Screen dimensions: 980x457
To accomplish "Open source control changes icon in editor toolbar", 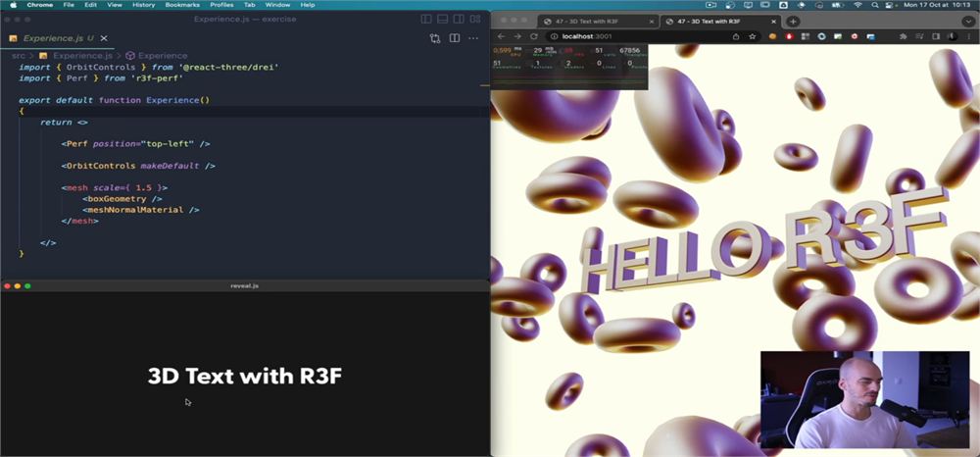I will coord(435,38).
